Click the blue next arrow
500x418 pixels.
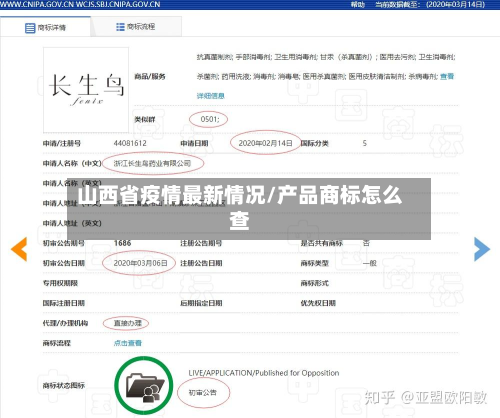coord(482,249)
